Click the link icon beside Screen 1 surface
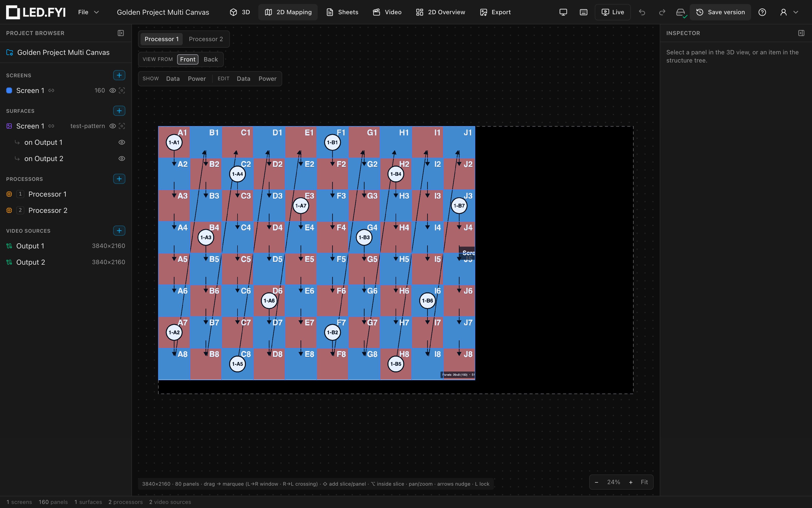The image size is (812, 508). tap(51, 126)
